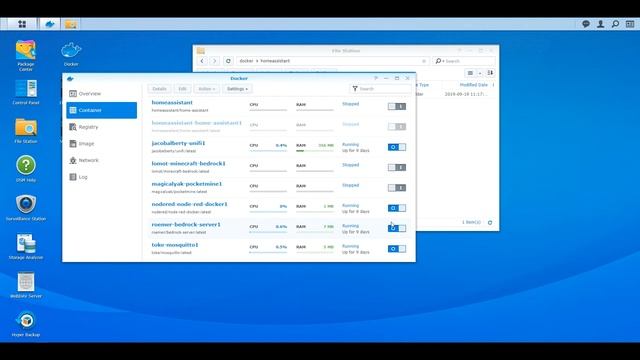Open the DSM taskbar search icon
Viewport: 640px width, 360px height.
pos(615,24)
